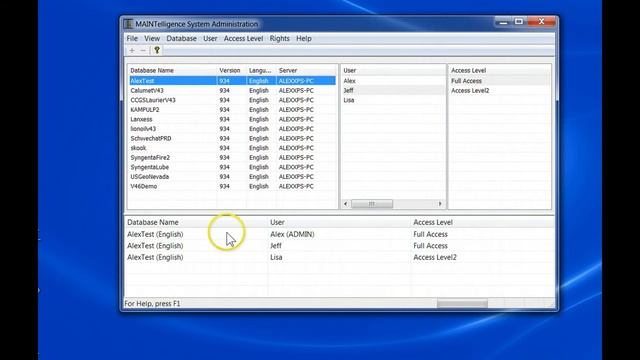Close the MAINTelligence System Administration window
Image resolution: width=640 pixels, height=360 pixels.
541,22
